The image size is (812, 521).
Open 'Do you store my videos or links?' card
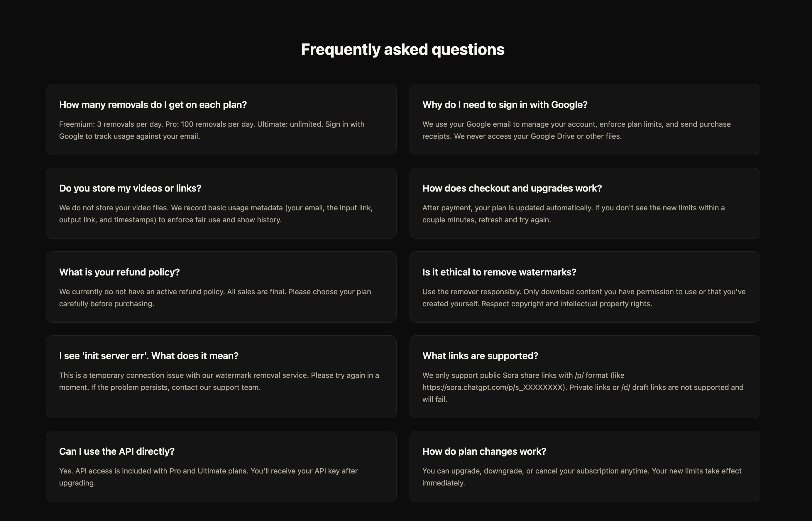click(221, 203)
